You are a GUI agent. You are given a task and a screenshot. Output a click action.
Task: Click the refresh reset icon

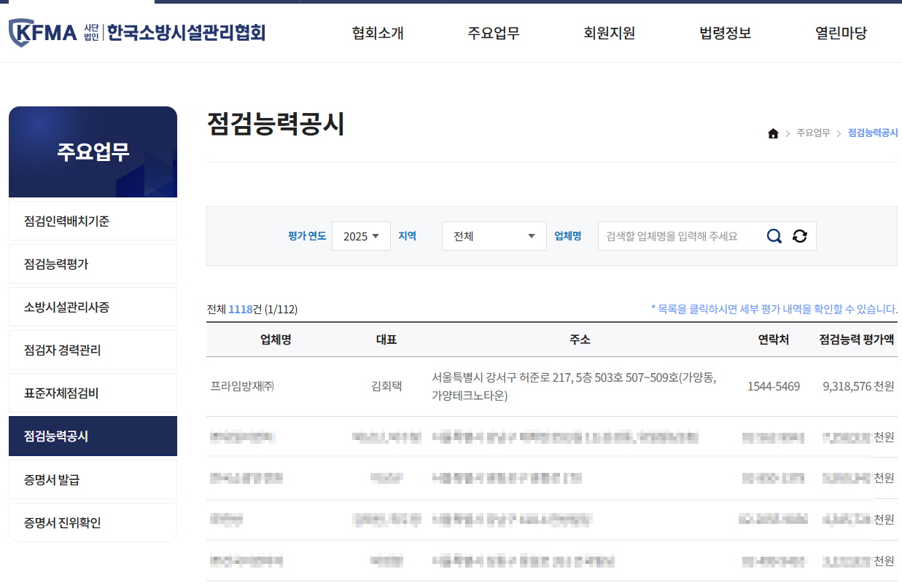point(800,236)
